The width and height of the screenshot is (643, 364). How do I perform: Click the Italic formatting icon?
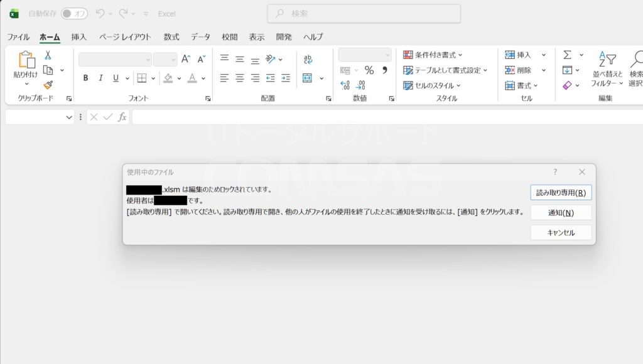pyautogui.click(x=100, y=78)
